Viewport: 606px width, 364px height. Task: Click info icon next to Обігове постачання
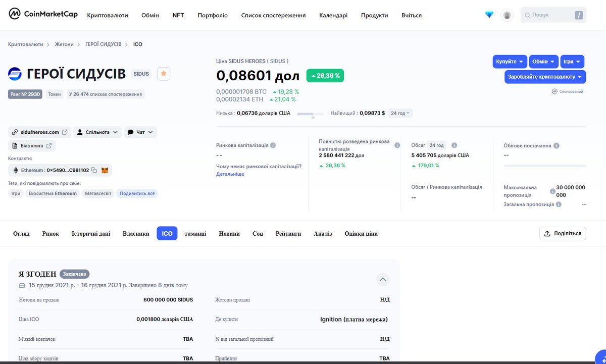(x=557, y=146)
